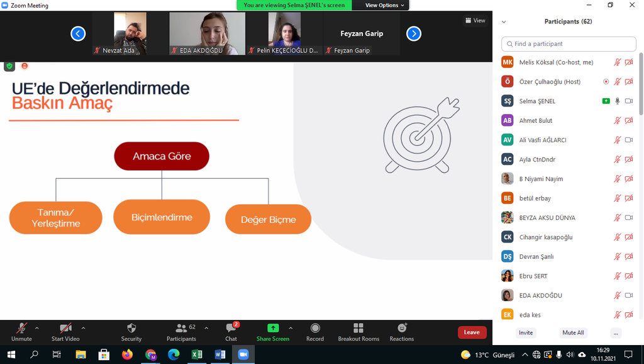Open the Reactions smiley icon
The height and width of the screenshot is (364, 644).
point(402,328)
